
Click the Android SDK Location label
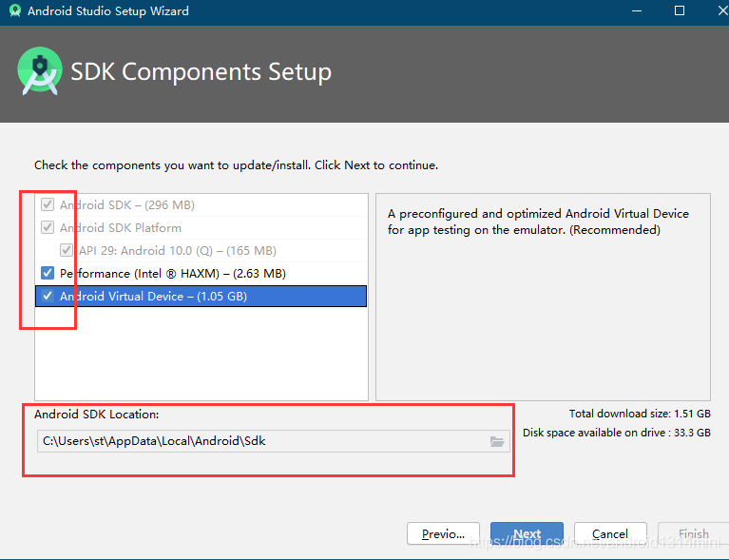click(x=97, y=415)
